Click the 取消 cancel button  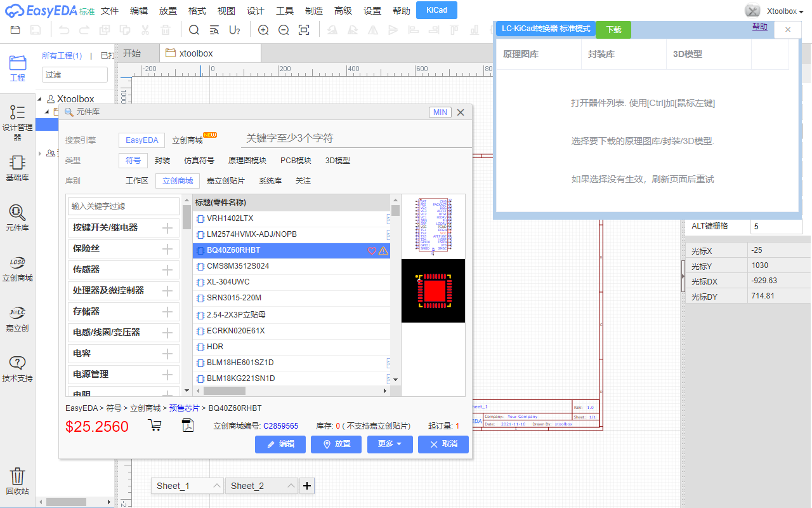point(443,444)
